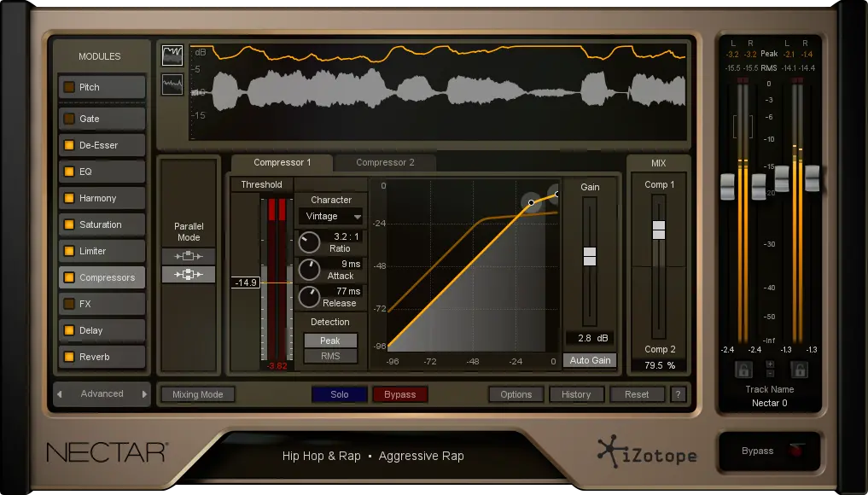Select the gain reduction trace view icon
Image resolution: width=868 pixels, height=495 pixels.
coord(172,55)
